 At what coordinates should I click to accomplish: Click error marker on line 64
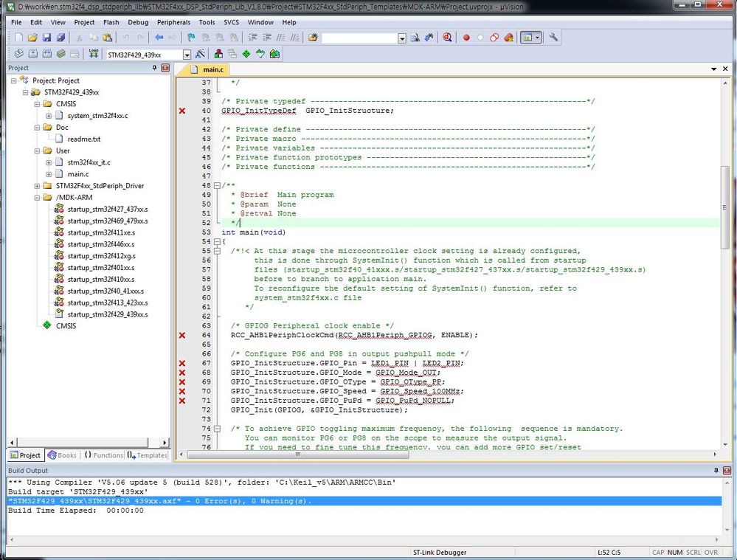[x=182, y=335]
